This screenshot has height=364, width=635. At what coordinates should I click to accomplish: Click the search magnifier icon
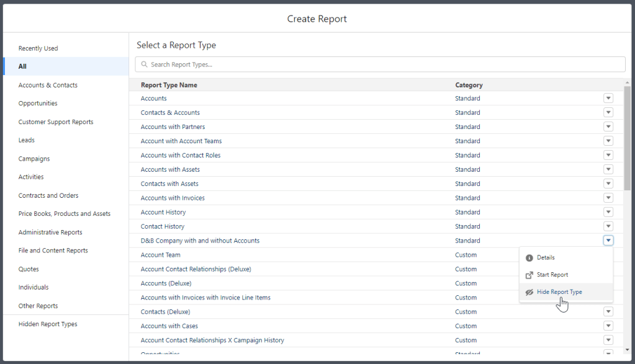tap(144, 64)
